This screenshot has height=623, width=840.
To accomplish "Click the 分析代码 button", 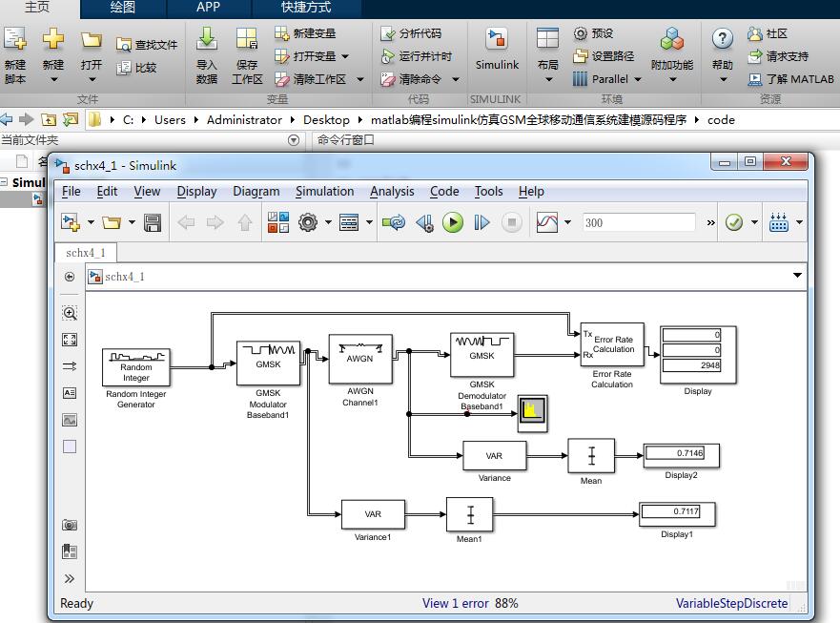I will pyautogui.click(x=411, y=33).
